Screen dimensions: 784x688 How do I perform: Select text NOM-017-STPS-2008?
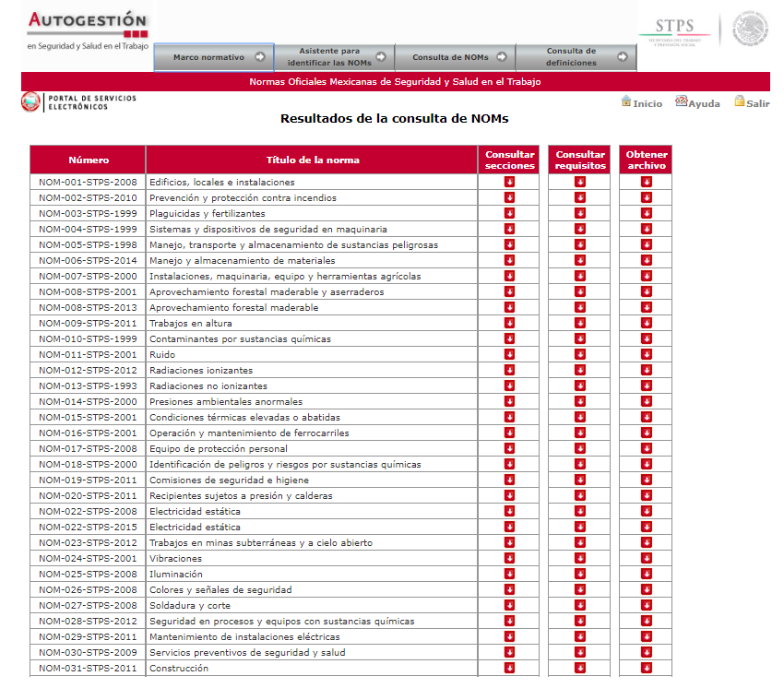pos(88,448)
